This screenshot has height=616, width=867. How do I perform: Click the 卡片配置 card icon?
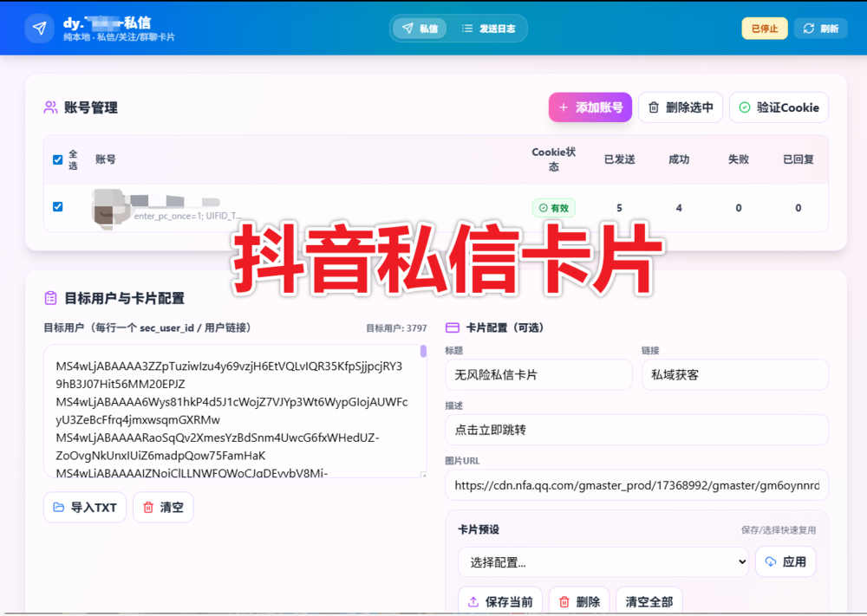click(453, 328)
